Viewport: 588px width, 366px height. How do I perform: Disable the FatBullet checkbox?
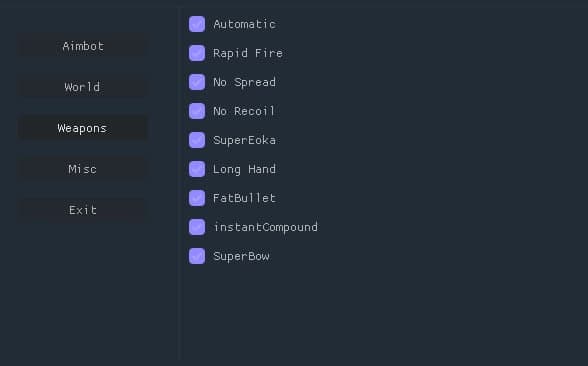[197, 198]
